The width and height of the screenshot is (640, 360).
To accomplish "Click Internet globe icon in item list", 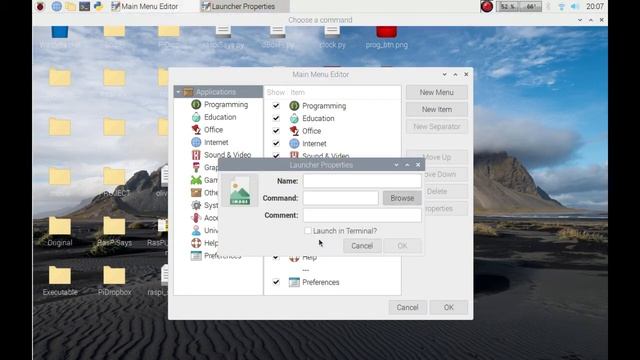I will coord(294,144).
